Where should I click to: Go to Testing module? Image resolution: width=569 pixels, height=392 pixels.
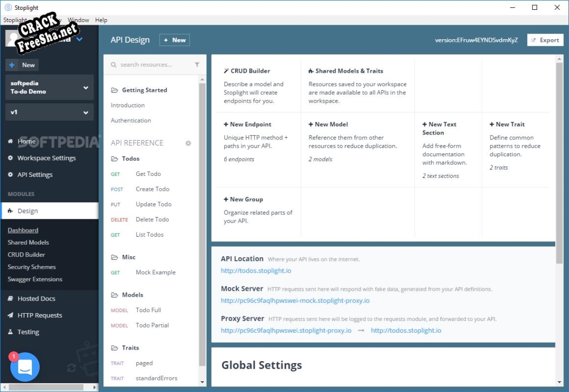[x=28, y=332]
